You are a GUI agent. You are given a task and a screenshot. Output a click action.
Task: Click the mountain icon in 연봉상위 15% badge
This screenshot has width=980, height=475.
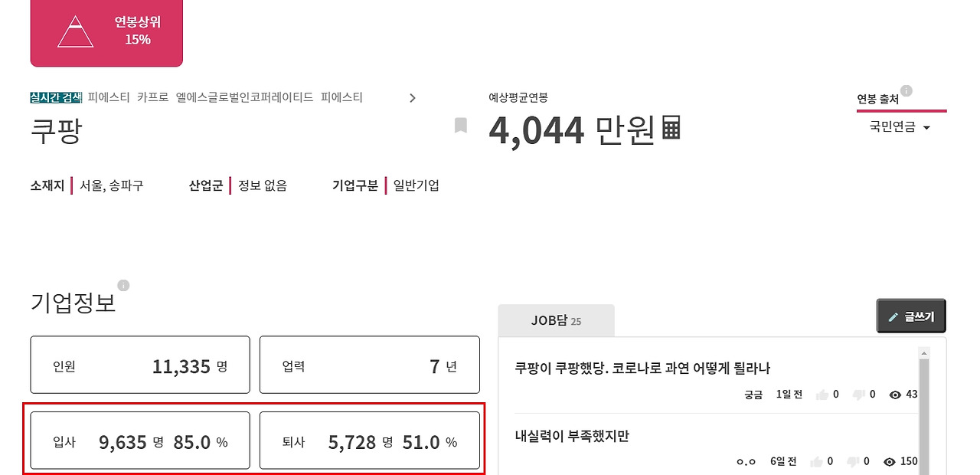[x=74, y=32]
